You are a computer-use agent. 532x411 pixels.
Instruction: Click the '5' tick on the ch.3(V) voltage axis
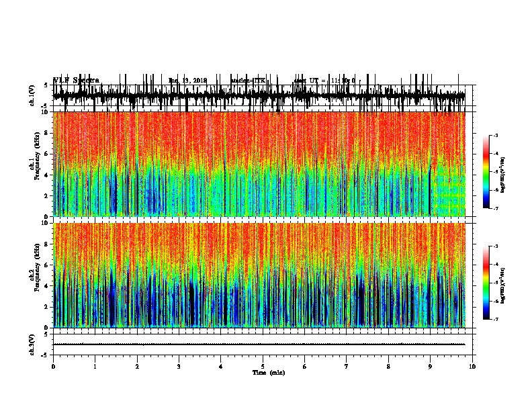pyautogui.click(x=46, y=334)
